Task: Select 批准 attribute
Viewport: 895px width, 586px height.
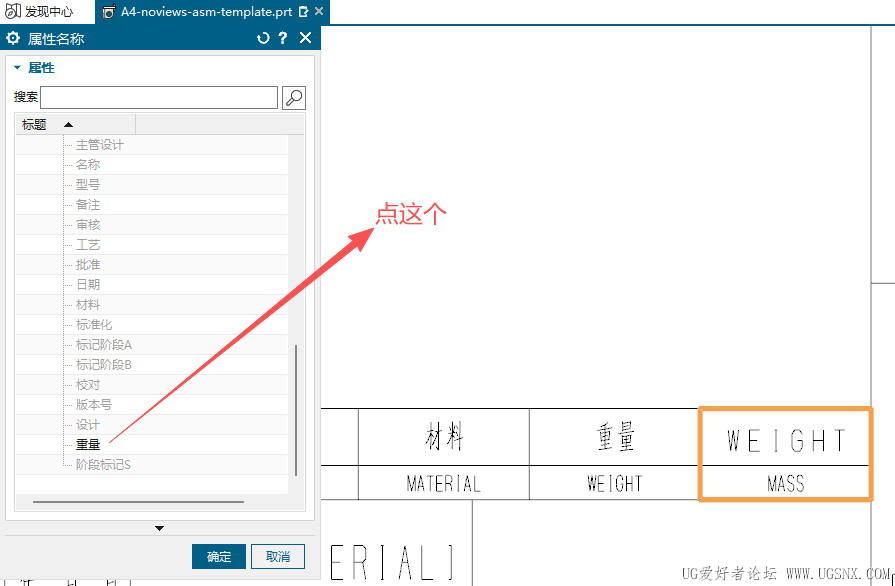Action: click(88, 265)
